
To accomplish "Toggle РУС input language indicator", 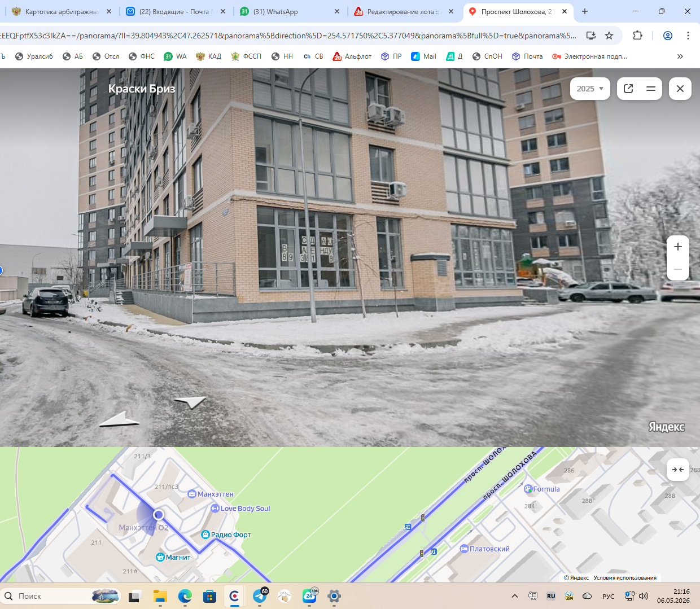I will tap(608, 597).
